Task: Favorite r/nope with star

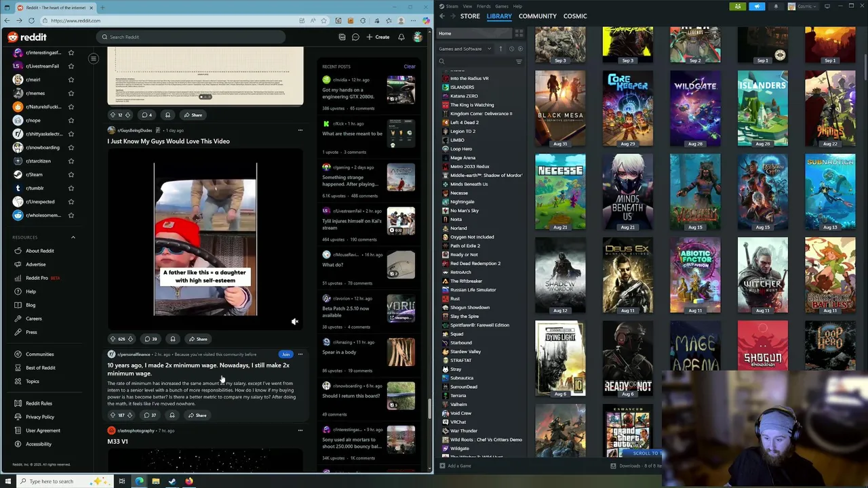Action: [71, 120]
